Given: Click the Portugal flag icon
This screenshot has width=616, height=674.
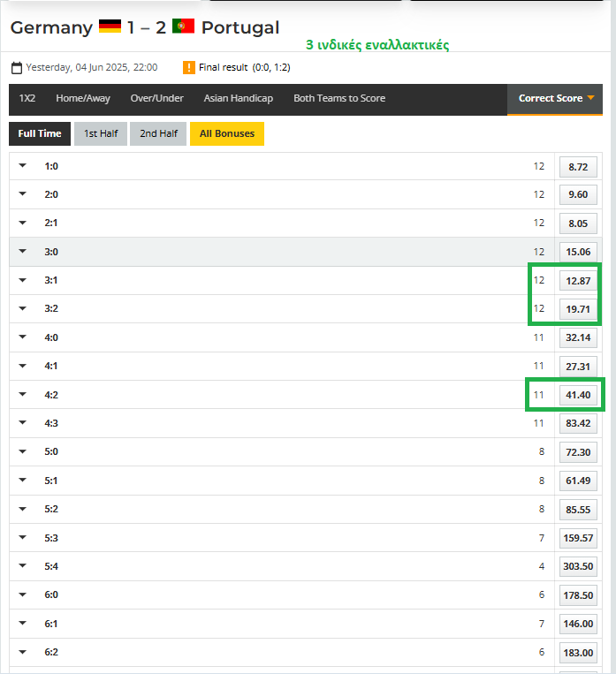Looking at the screenshot, I should click(183, 27).
